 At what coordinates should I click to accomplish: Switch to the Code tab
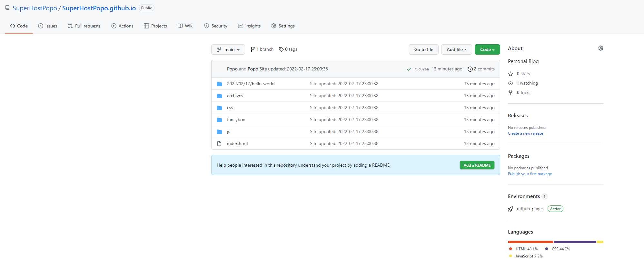click(19, 26)
